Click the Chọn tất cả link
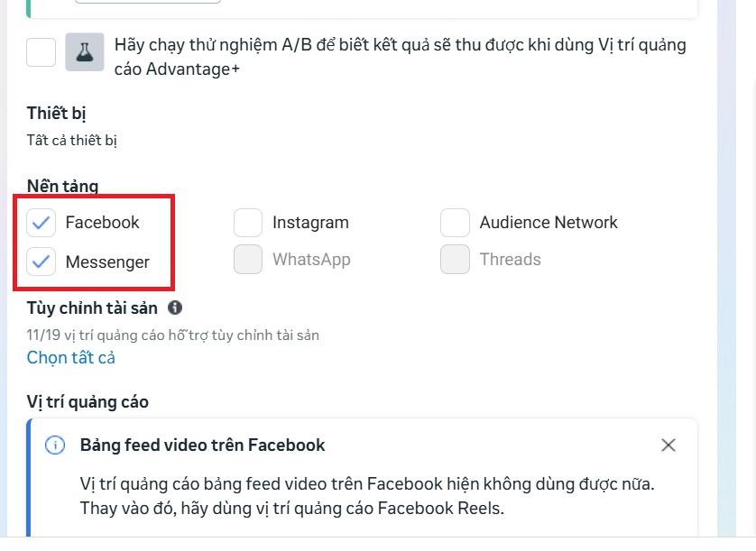The height and width of the screenshot is (551, 756). tap(71, 358)
